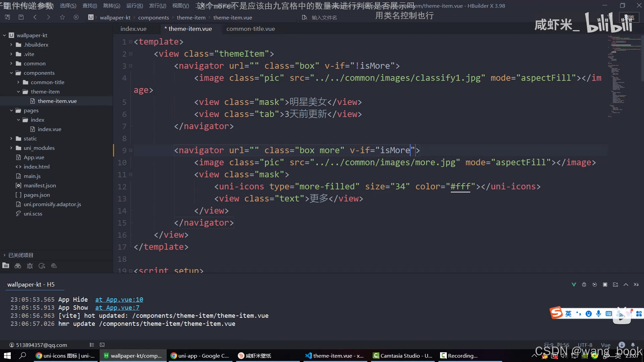This screenshot has height=362, width=644.
Task: Expand the common folder
Action: [x=11, y=63]
